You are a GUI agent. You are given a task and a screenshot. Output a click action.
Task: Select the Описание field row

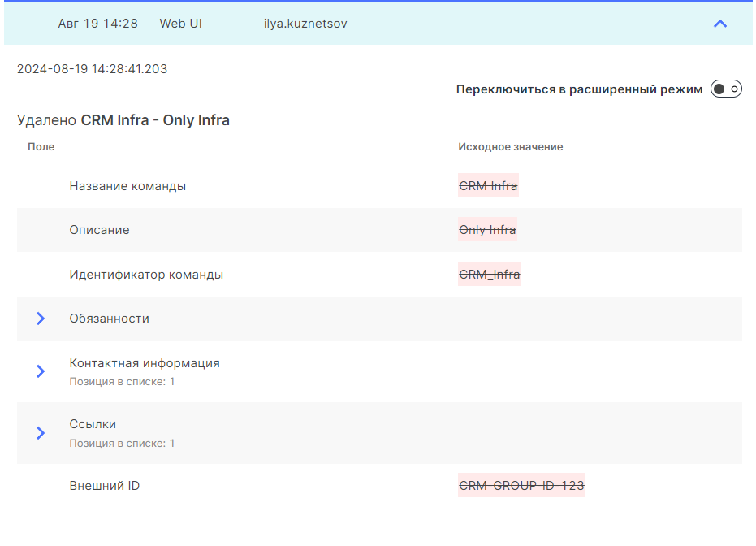[x=99, y=230]
